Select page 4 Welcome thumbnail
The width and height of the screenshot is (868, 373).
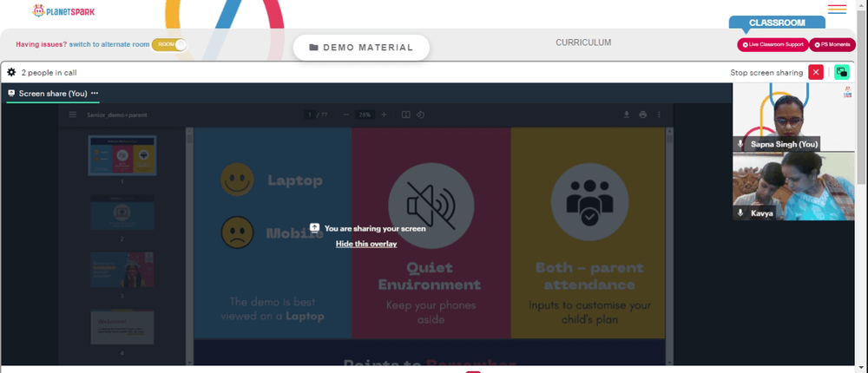click(x=122, y=326)
